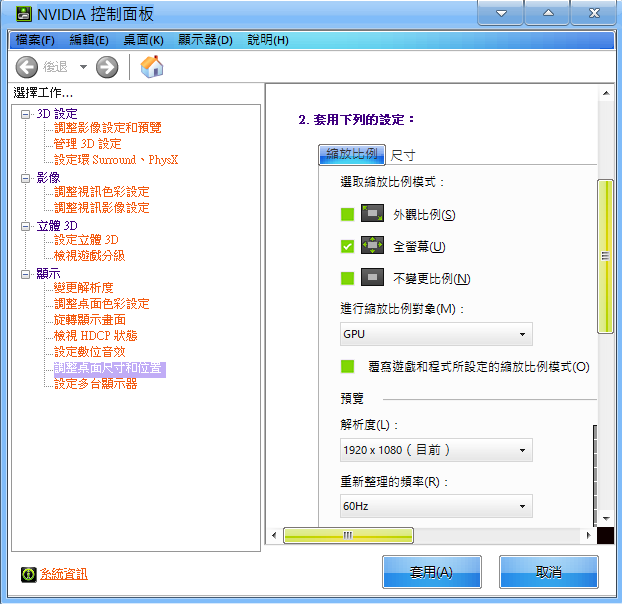Open the 顯示器(D) menu

(205, 40)
